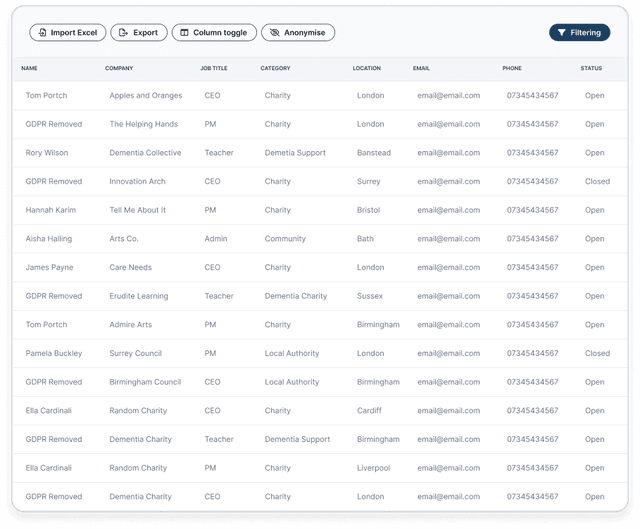Select the Innovation Arch company cell

click(138, 181)
